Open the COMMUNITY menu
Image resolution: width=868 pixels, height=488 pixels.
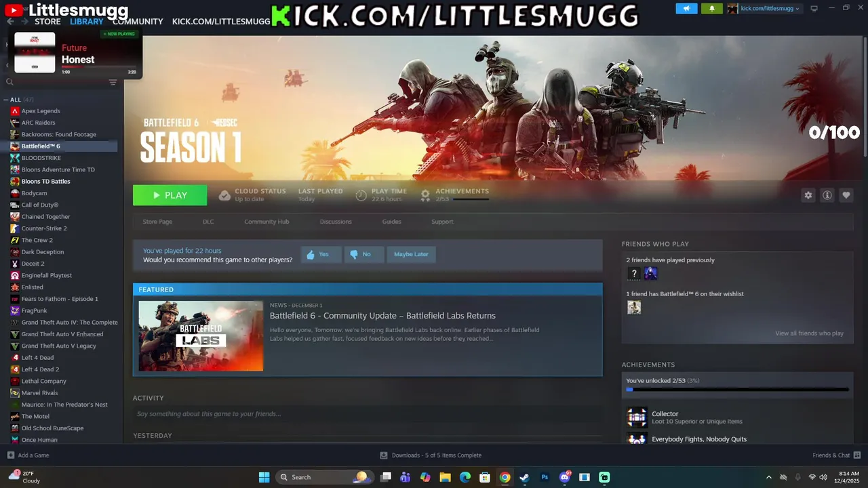click(138, 22)
